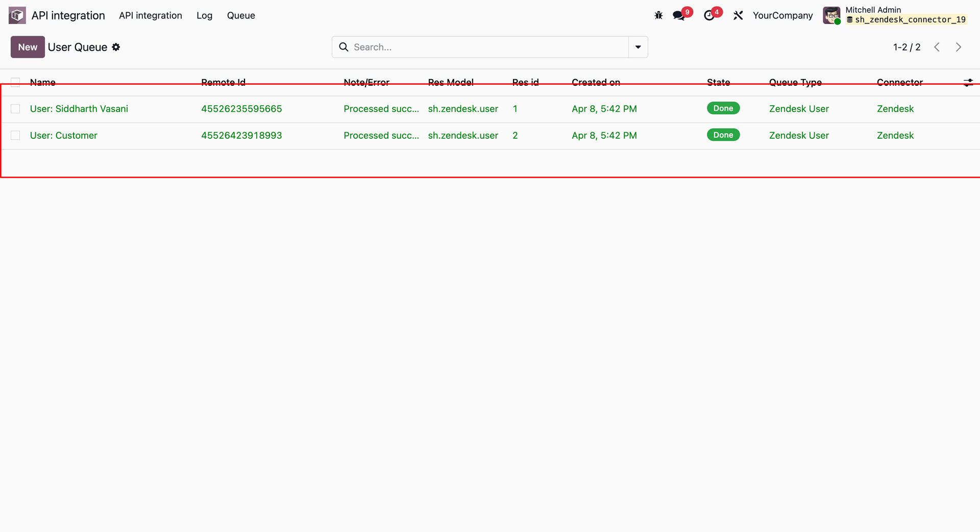Open the activities clock icon with 4 badge
The image size is (980, 532).
[709, 15]
